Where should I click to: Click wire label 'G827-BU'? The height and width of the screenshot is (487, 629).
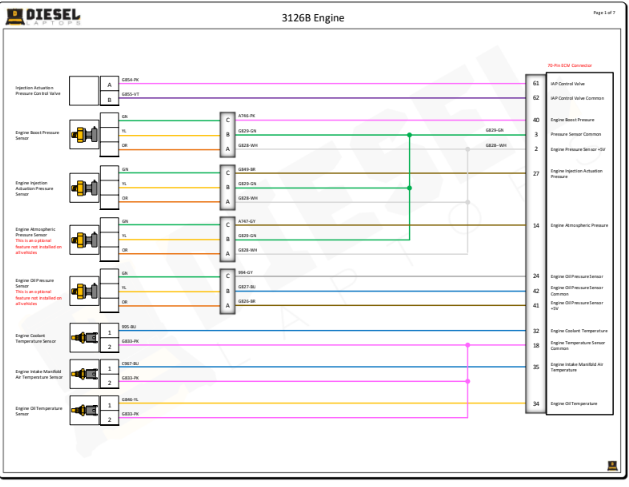247,287
